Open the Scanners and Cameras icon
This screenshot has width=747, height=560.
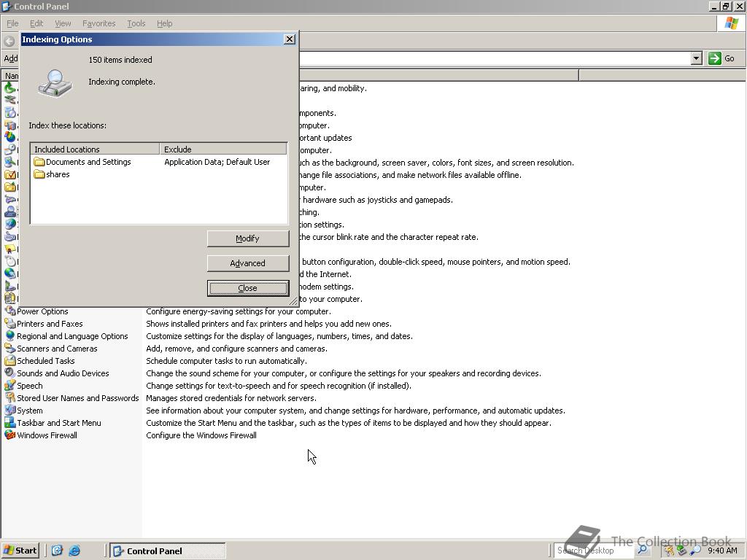(10, 349)
